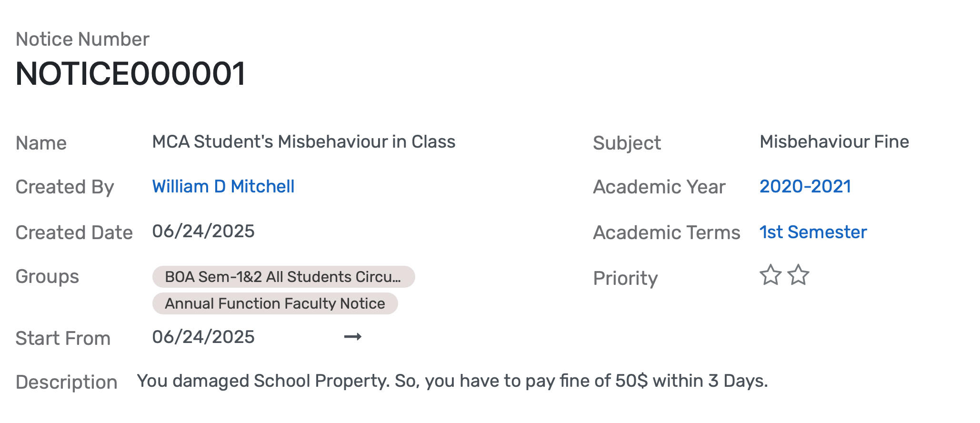Click the Priority field label
The width and height of the screenshot is (980, 423).
(625, 278)
